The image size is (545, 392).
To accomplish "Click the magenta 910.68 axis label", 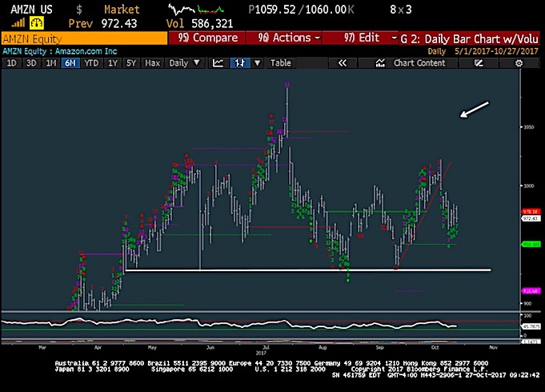I will pos(531,291).
